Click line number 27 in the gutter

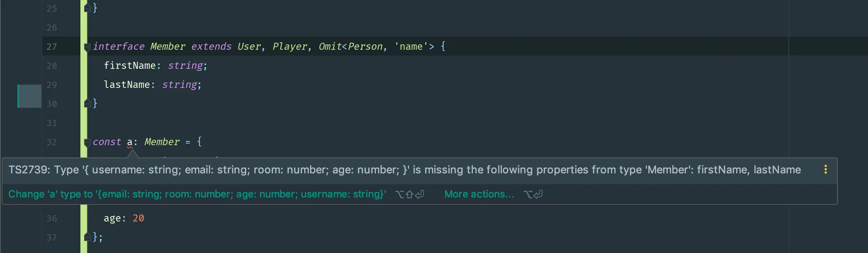click(x=51, y=47)
